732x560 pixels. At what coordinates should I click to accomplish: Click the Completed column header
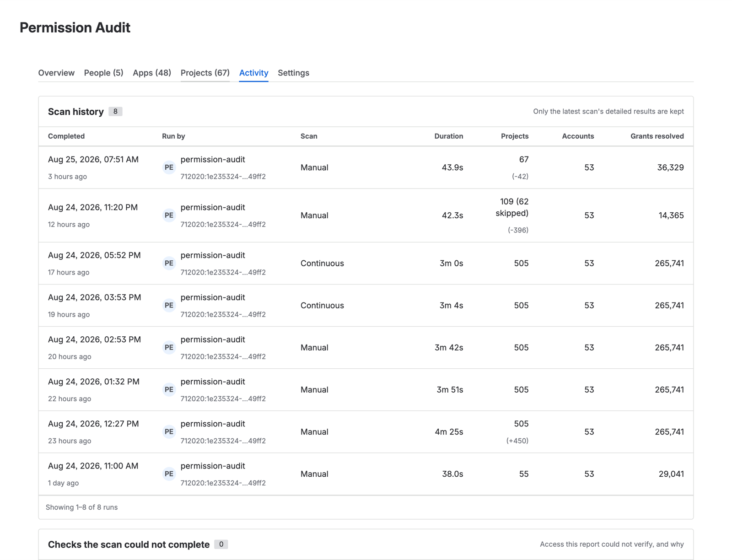click(x=66, y=136)
